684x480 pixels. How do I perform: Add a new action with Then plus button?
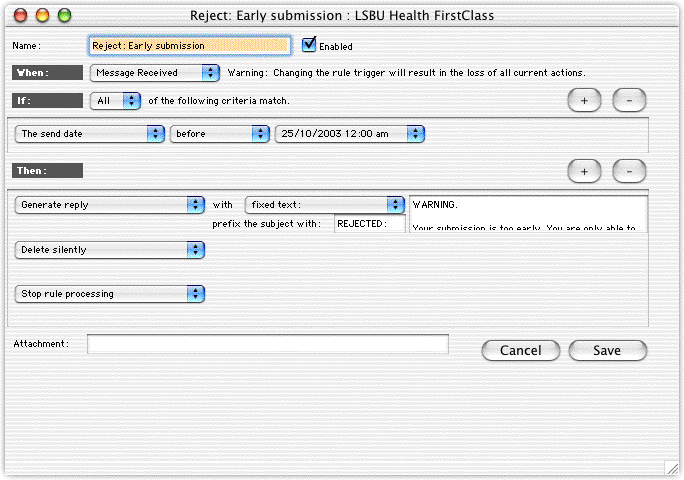584,171
